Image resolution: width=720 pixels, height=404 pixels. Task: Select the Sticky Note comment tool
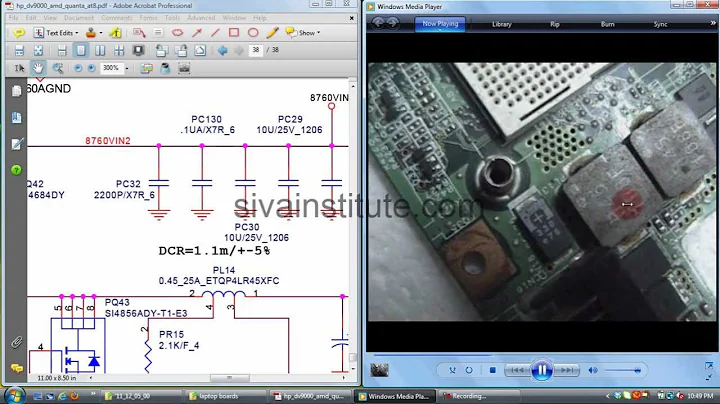click(19, 33)
